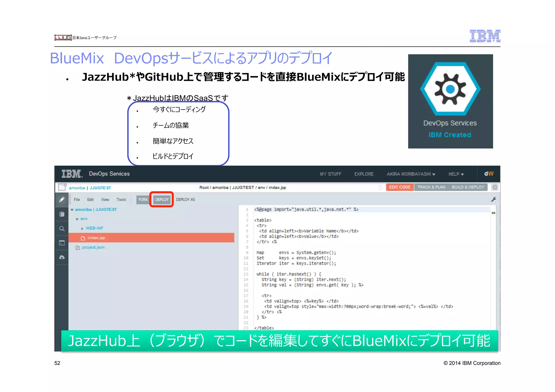The image size is (555, 392).
Task: Open the File menu
Action: [x=77, y=199]
